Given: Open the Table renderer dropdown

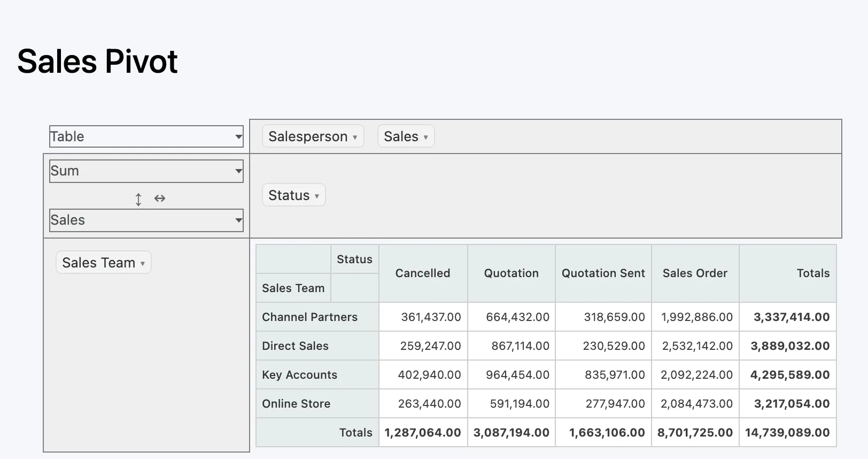Looking at the screenshot, I should (x=146, y=136).
